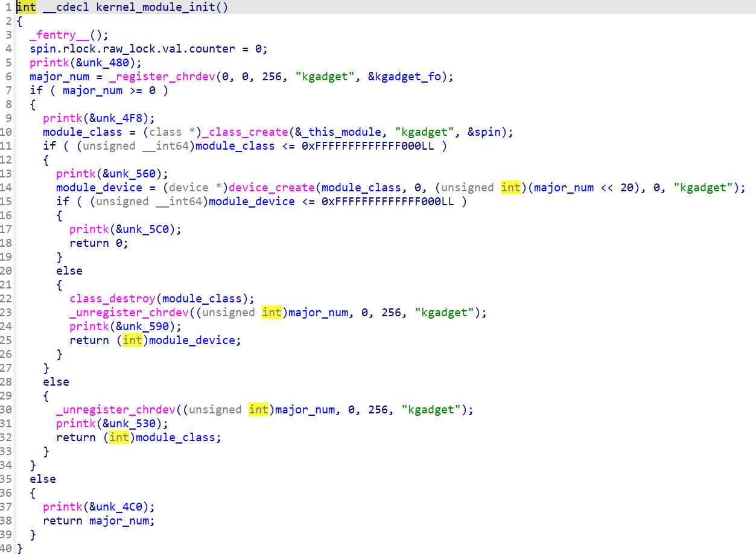The height and width of the screenshot is (554, 756).
Task: Select the highlighted int on line 25
Action: click(x=132, y=340)
